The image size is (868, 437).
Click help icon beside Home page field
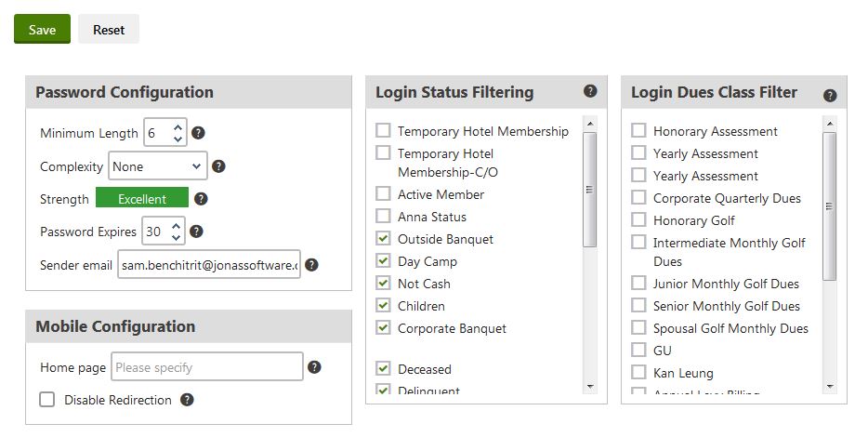click(314, 367)
